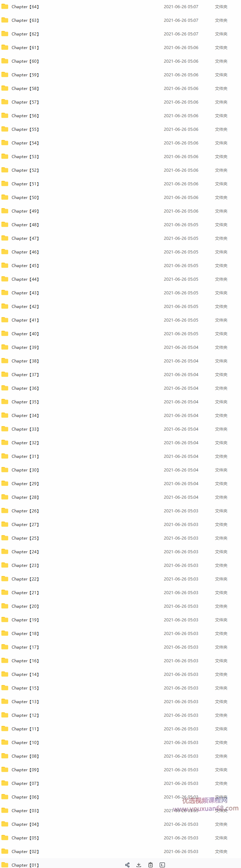Click the date of Chapter 55 row

(x=181, y=129)
